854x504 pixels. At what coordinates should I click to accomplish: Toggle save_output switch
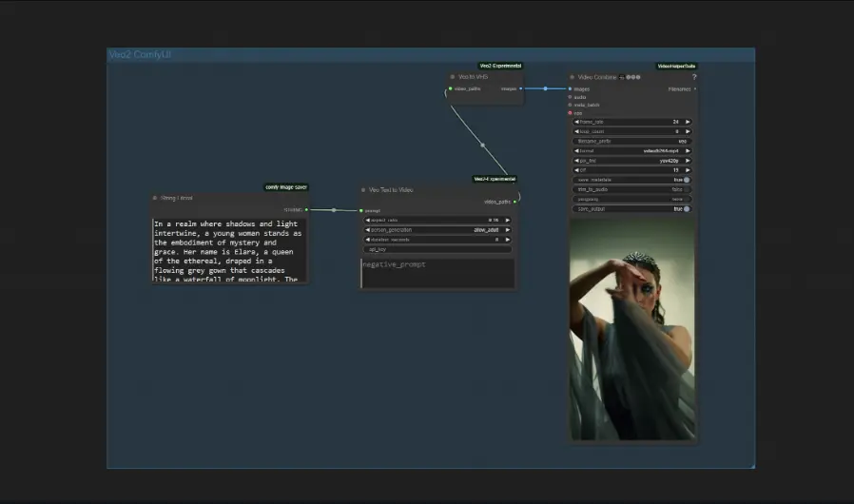[686, 208]
